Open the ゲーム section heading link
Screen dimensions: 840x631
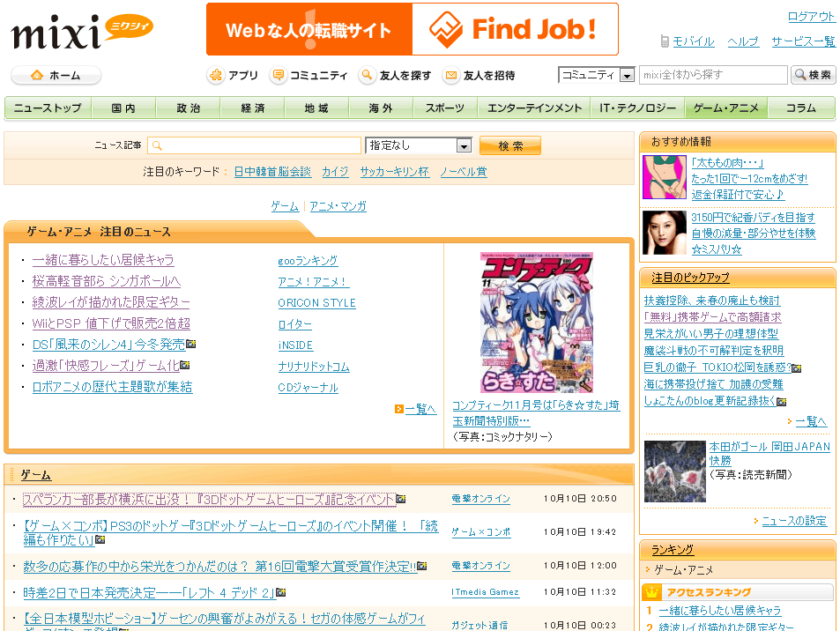[36, 475]
